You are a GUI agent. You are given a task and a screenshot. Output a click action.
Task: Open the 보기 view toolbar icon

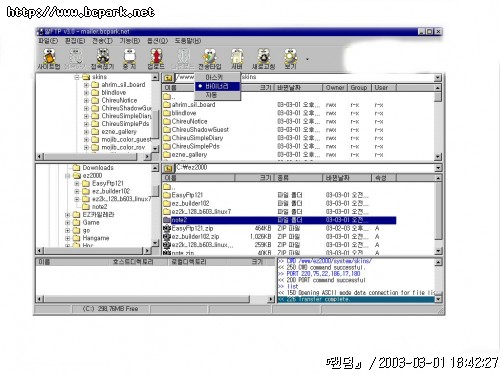tap(290, 59)
